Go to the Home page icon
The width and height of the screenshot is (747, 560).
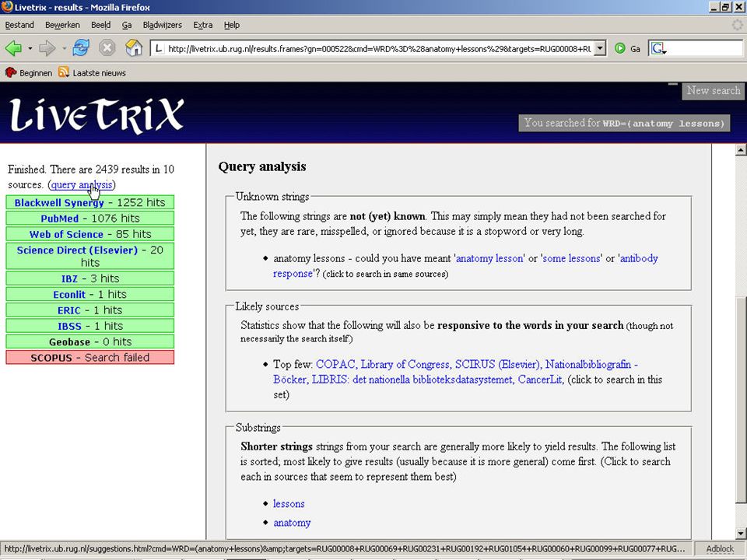pos(134,48)
